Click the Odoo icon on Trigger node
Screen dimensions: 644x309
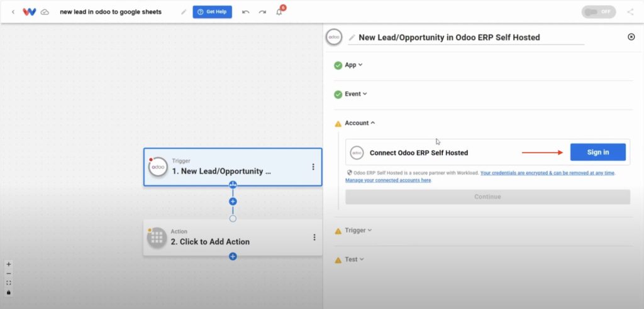(x=158, y=167)
